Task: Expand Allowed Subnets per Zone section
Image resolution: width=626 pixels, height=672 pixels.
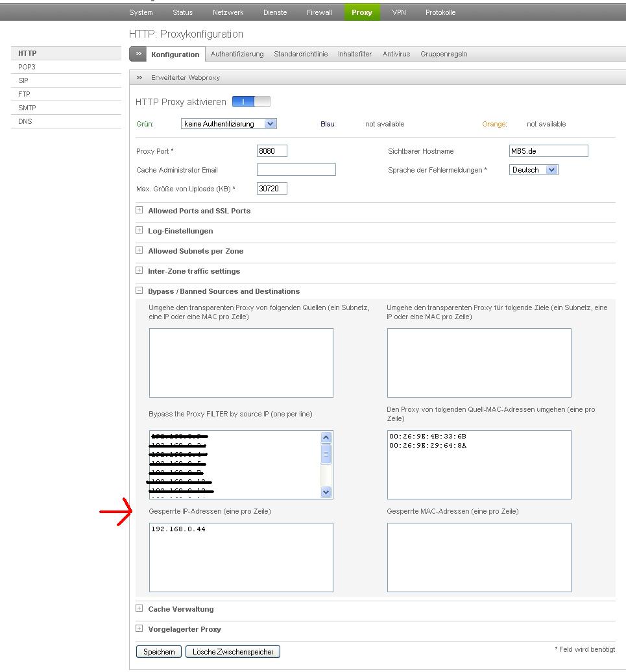Action: click(139, 251)
